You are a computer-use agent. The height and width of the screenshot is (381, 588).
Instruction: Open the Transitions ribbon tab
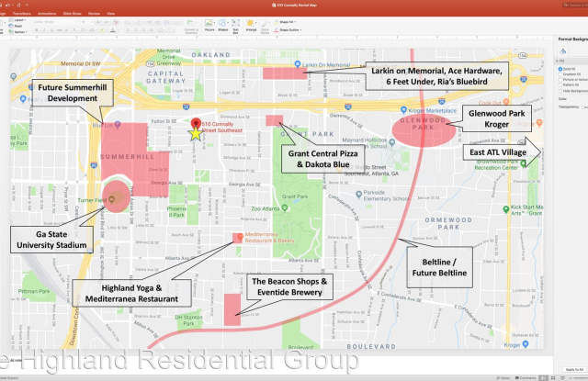coord(22,14)
